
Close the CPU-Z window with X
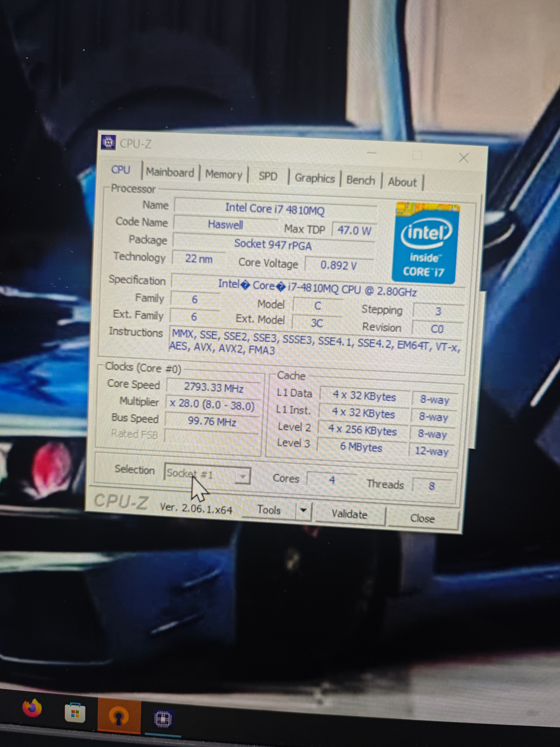pyautogui.click(x=464, y=158)
